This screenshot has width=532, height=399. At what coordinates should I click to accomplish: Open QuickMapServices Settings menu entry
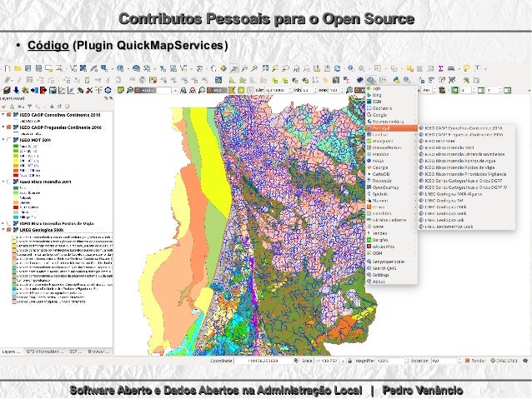point(392,275)
